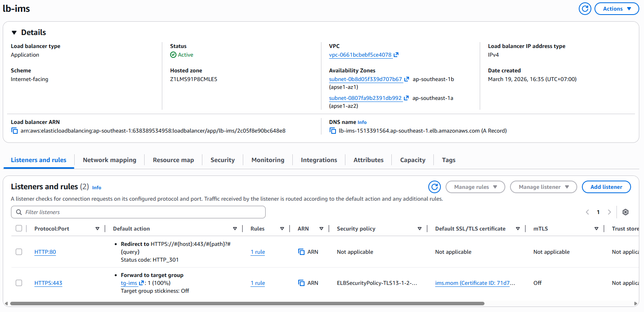Click external icon next to subnet-0807fa9b2391db992
Viewport: 644px width, 312px height.
tap(406, 98)
